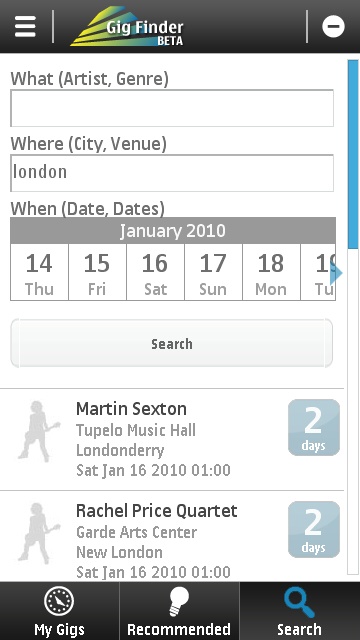Open My Gigs clock icon tab
This screenshot has height=640, width=360.
coord(60,611)
